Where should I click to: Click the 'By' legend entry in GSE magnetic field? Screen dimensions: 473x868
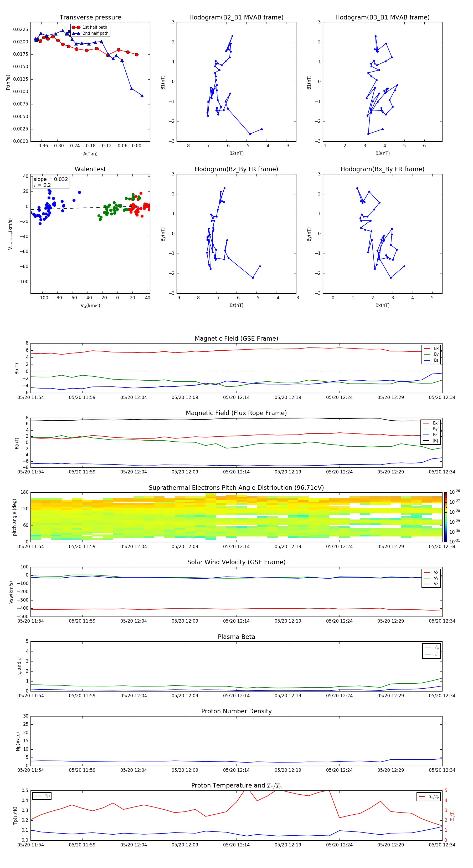(431, 355)
